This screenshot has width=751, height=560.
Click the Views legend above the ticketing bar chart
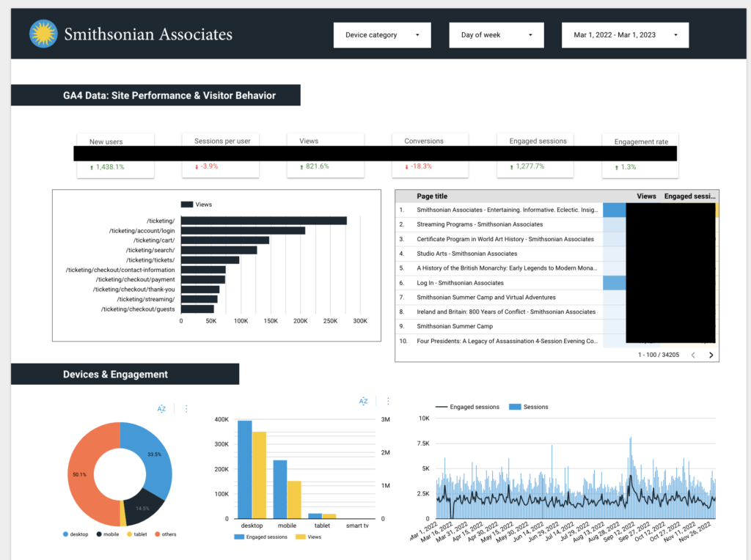tap(197, 205)
